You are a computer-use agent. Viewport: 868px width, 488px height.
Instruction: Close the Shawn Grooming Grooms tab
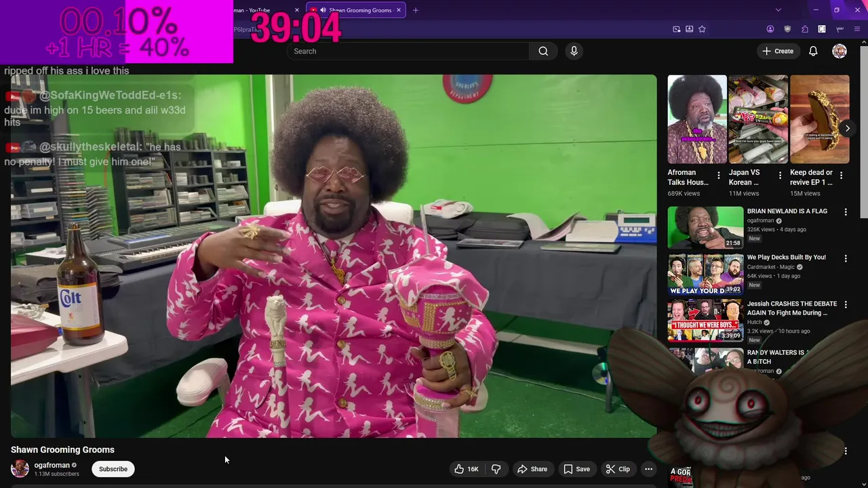pos(399,10)
